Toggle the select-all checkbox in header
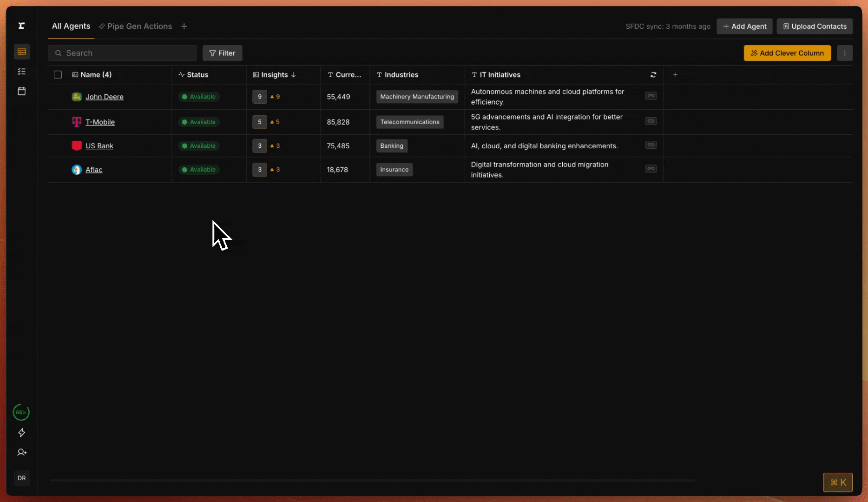The height and width of the screenshot is (502, 868). (x=58, y=75)
